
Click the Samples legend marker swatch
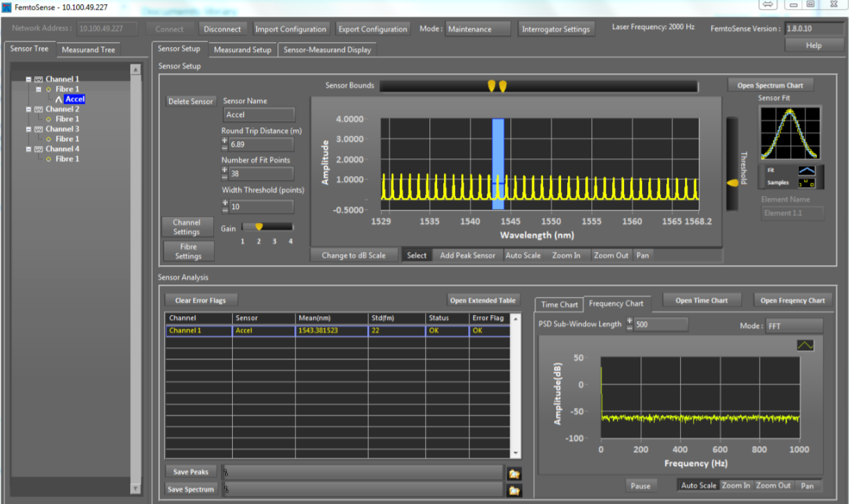(807, 183)
